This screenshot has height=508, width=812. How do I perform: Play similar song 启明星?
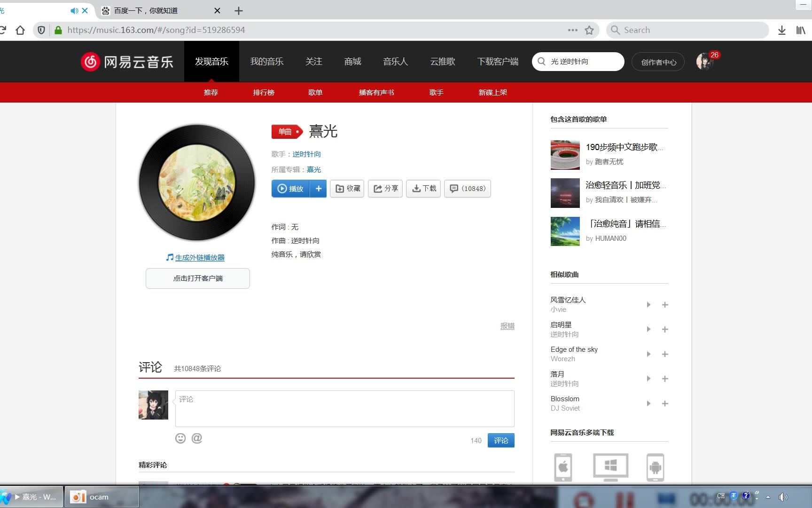point(648,329)
